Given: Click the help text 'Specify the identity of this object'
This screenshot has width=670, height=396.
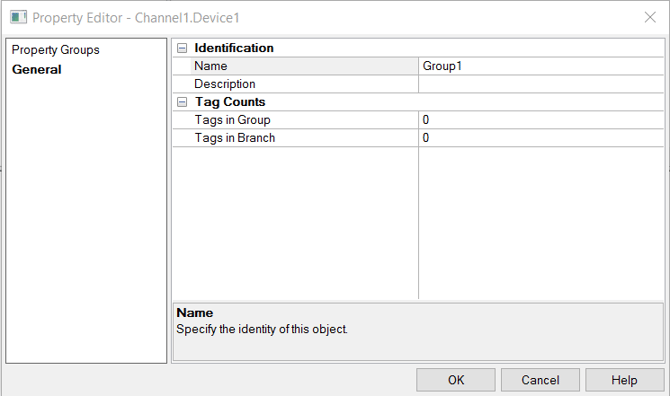Looking at the screenshot, I should 262,329.
